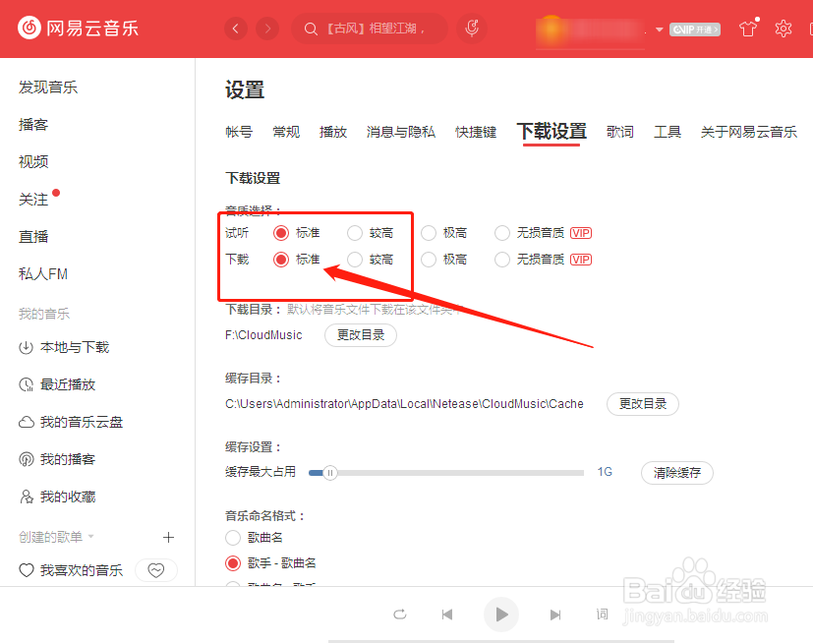Open the skin T-shirt icon
This screenshot has height=644, width=813.
pyautogui.click(x=749, y=28)
